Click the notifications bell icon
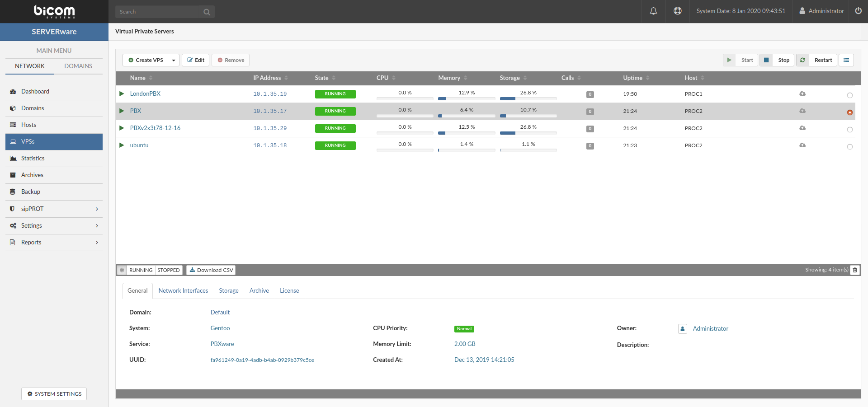 coord(653,11)
